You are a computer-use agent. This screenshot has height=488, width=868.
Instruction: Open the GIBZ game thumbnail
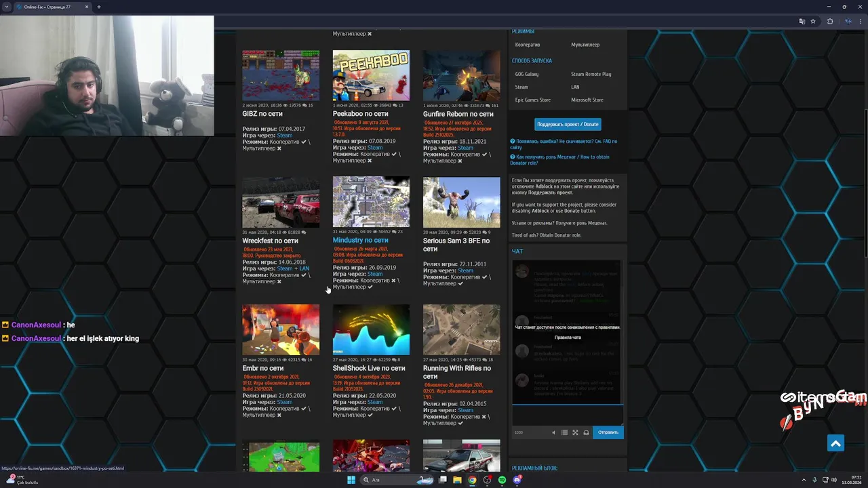pos(281,75)
